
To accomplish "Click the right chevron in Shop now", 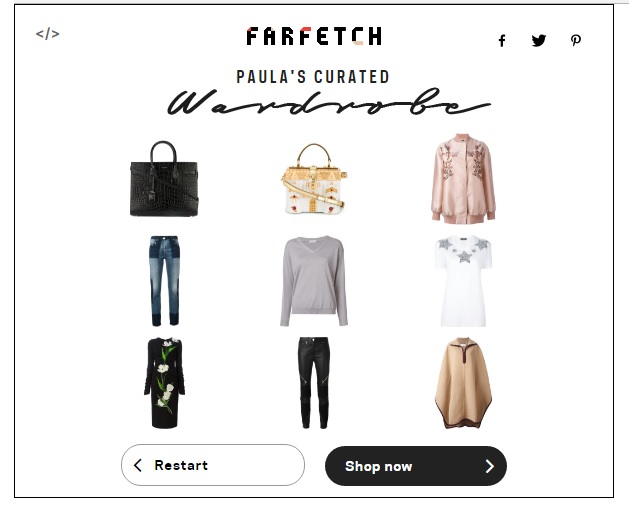I will coord(489,466).
